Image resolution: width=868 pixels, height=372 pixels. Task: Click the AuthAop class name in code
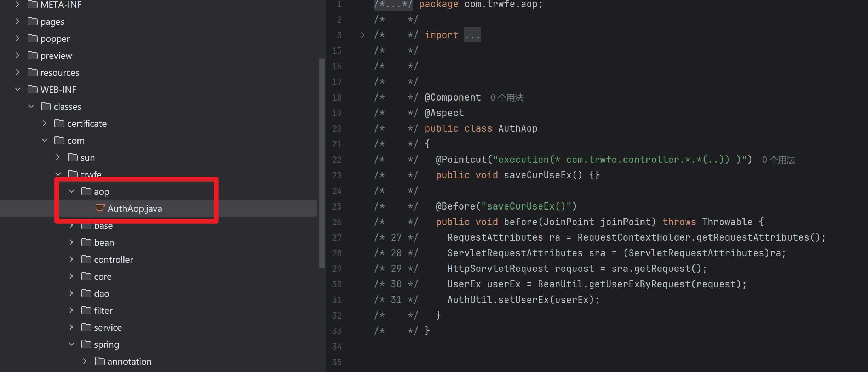pyautogui.click(x=518, y=128)
